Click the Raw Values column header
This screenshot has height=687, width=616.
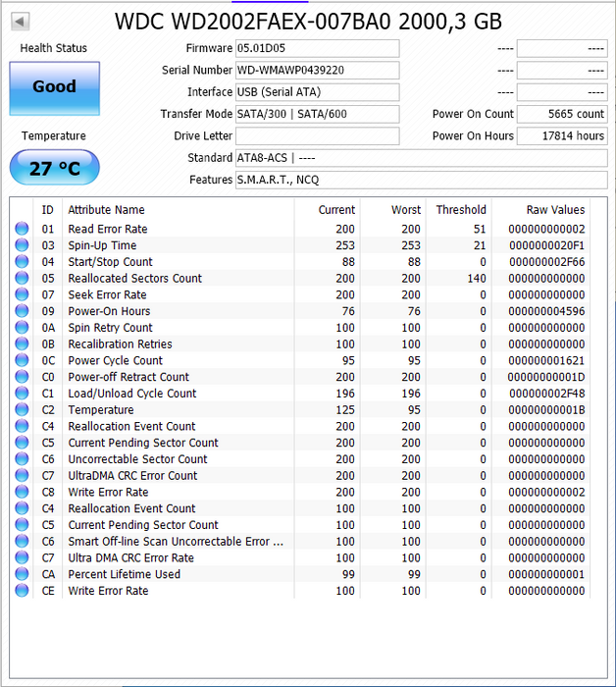[554, 209]
